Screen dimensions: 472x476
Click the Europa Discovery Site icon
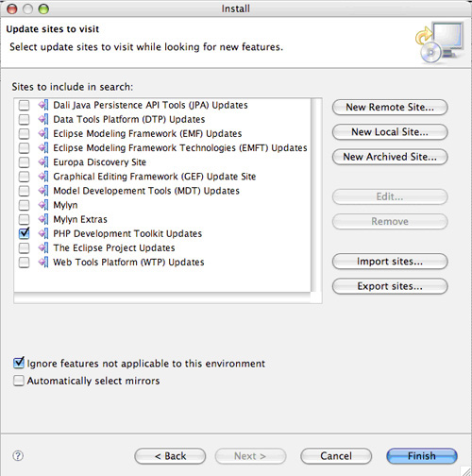tap(43, 162)
